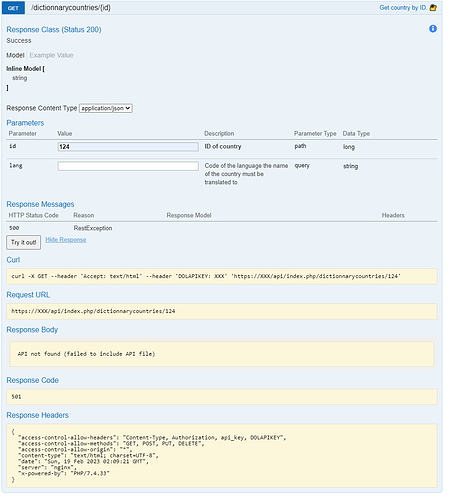Click the Get country by ID link
The height and width of the screenshot is (500, 452).
click(403, 8)
